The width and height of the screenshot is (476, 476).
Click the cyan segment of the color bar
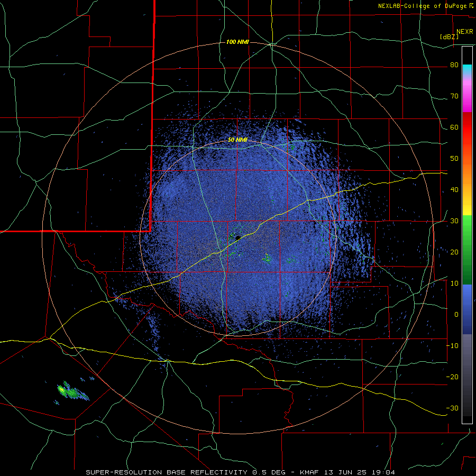467,70
